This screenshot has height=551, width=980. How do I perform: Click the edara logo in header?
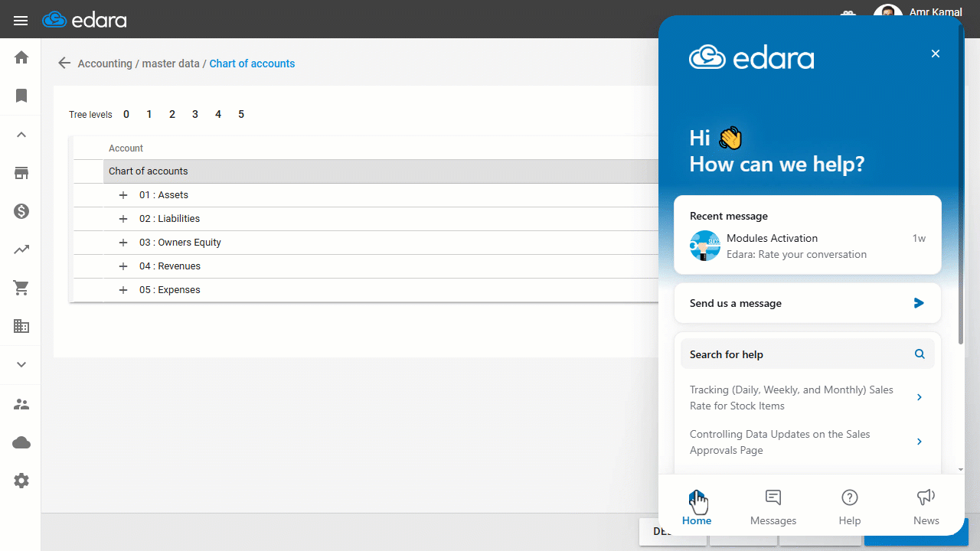click(x=84, y=20)
